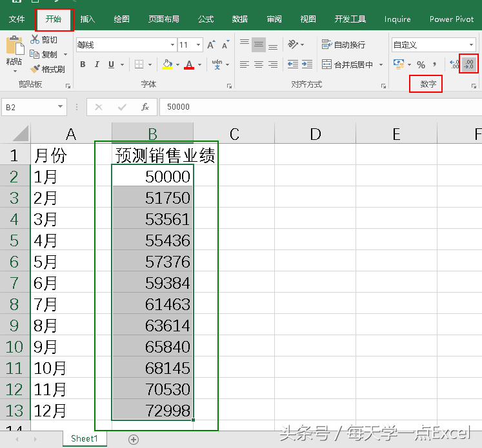The height and width of the screenshot is (448, 482).
Task: Switch to the Insert (插入) tab
Action: [x=88, y=19]
